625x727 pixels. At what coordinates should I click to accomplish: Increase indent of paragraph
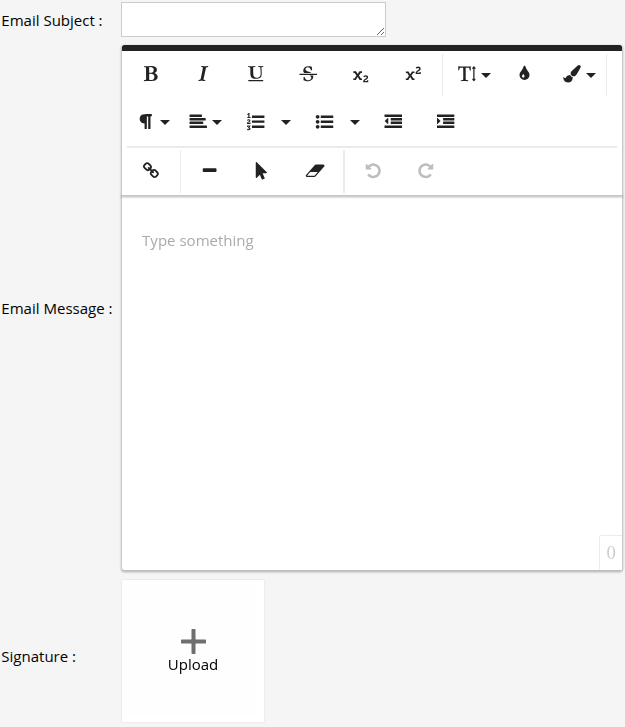click(445, 121)
